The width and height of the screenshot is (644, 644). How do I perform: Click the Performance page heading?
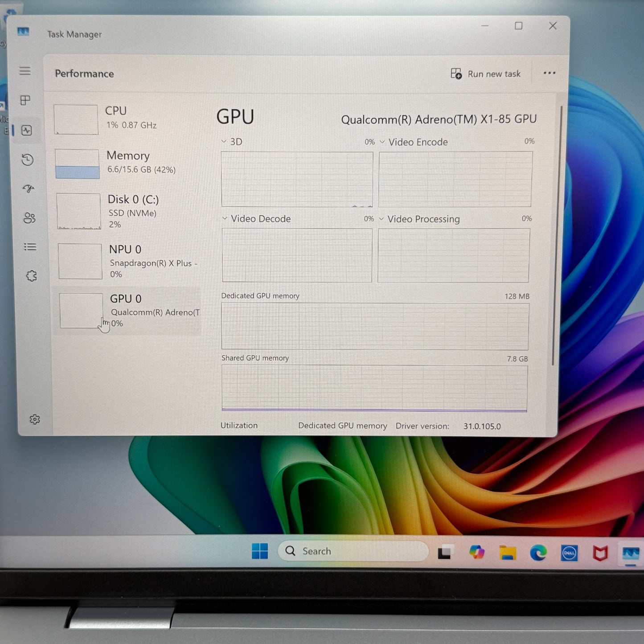(84, 74)
